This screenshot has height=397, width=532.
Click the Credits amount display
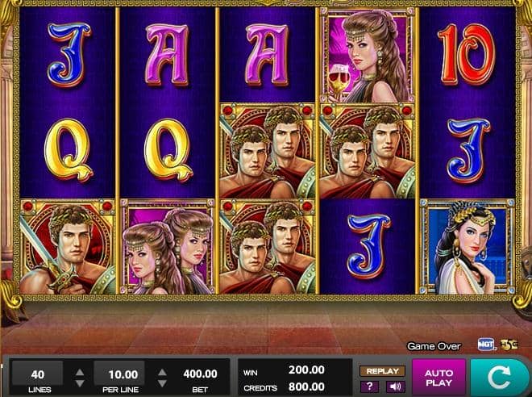pos(307,387)
